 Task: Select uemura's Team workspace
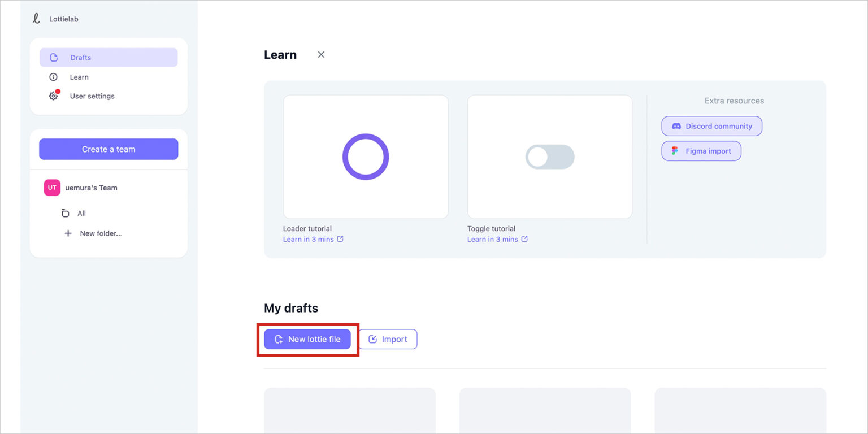coord(91,188)
